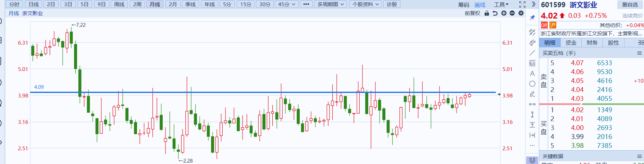The image size is (644, 164).
Task: Click the company description text 浙江省财政厅
Action: (591, 33)
